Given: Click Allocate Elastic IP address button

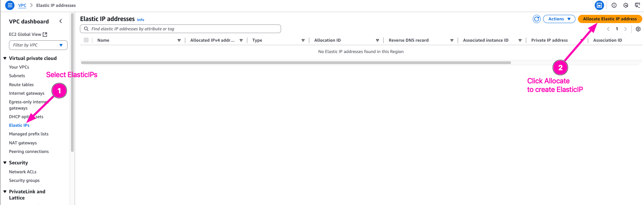Looking at the screenshot, I should (610, 19).
